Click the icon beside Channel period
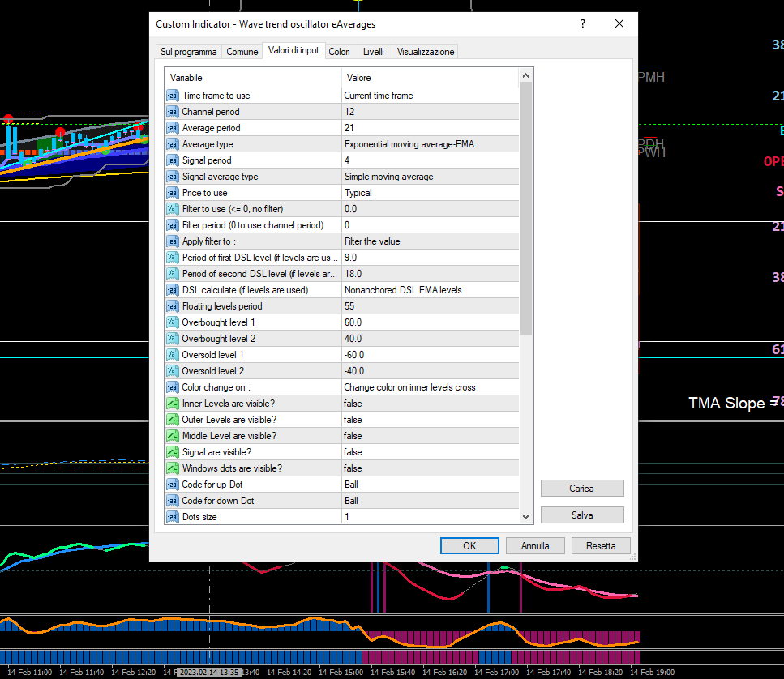 pyautogui.click(x=172, y=112)
